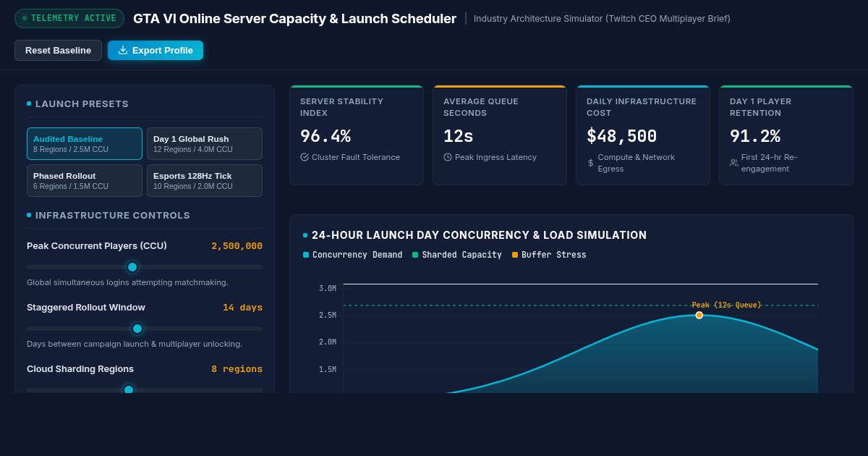Viewport: 868px width, 456px height.
Task: Open the Average Queue Seconds card
Action: tap(500, 135)
